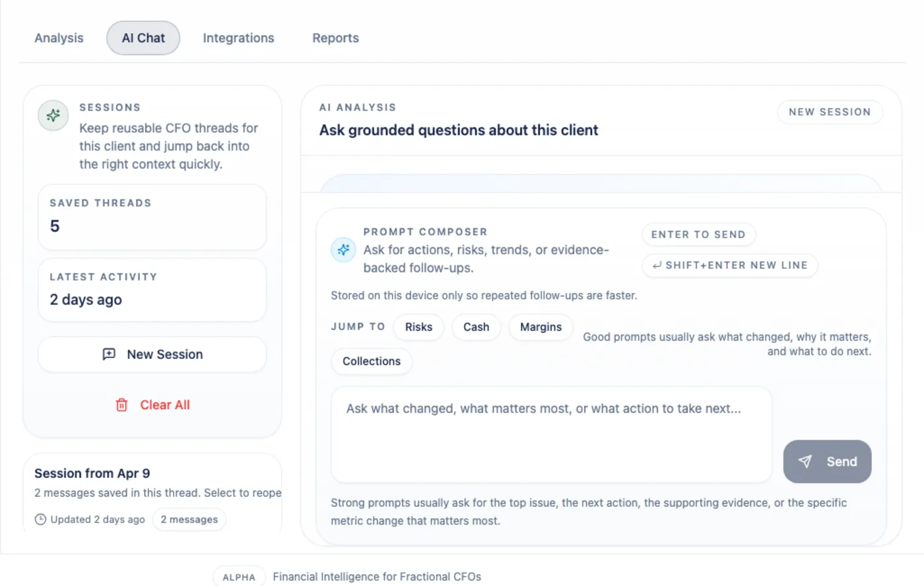The width and height of the screenshot is (924, 586).
Task: Click the Sessions sparkle icon
Action: tap(52, 115)
